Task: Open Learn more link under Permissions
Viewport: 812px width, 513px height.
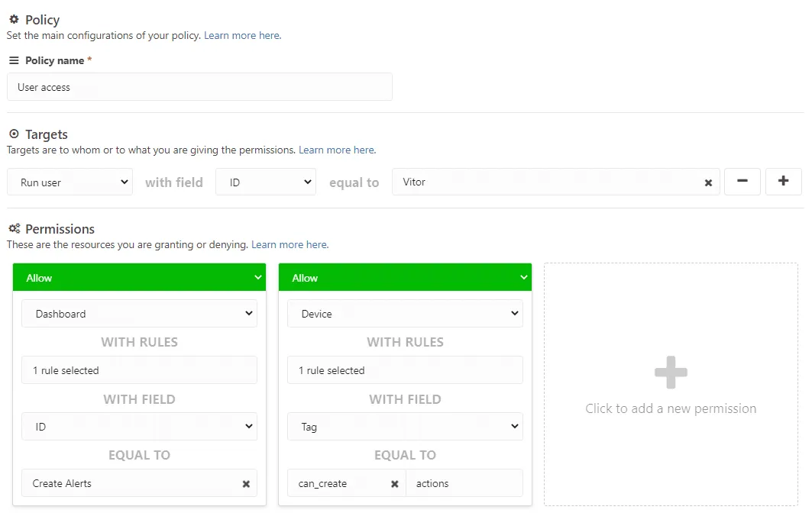Action: (290, 245)
